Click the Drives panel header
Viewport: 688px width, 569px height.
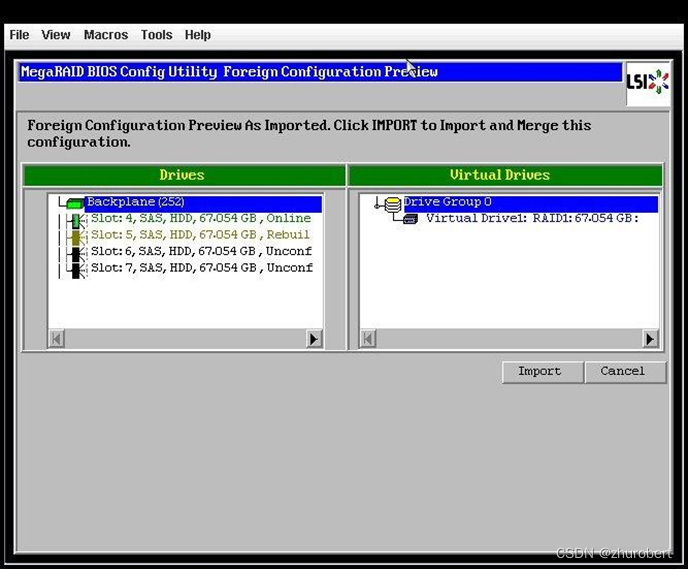tap(184, 175)
